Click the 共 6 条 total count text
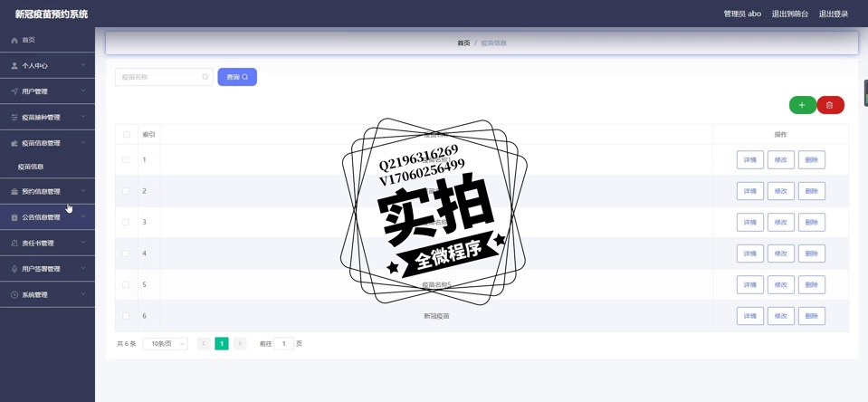The height and width of the screenshot is (402, 868). pos(126,343)
